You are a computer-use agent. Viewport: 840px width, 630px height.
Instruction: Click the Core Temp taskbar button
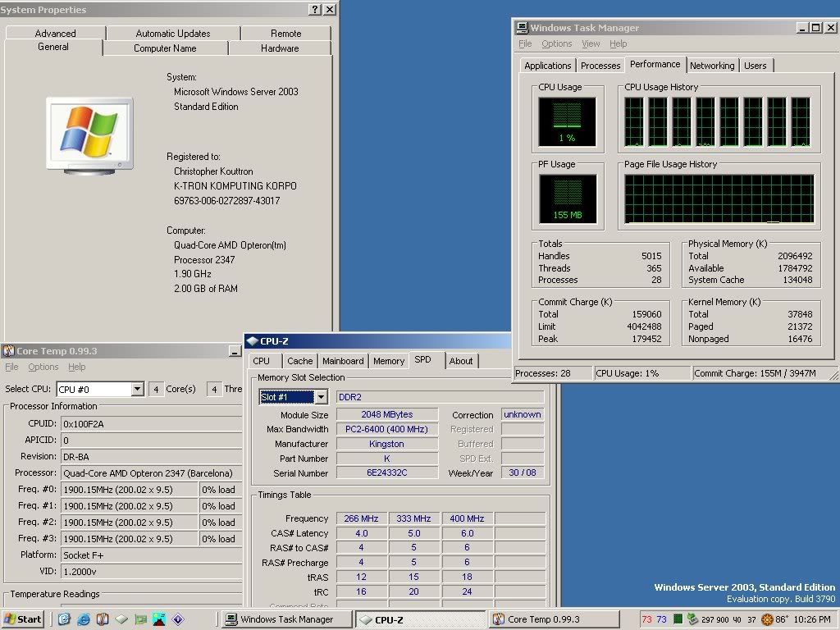tap(554, 619)
